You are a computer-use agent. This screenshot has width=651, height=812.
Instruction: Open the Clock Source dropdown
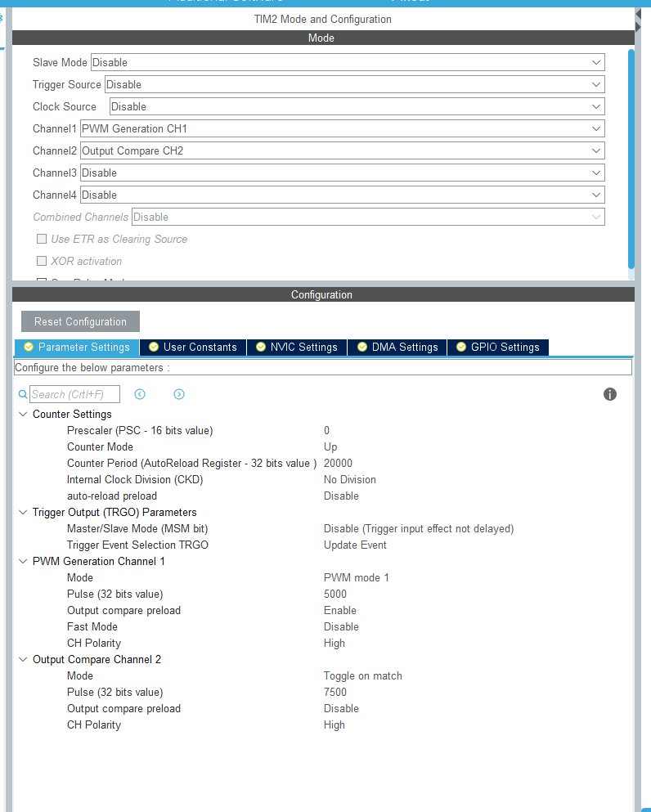pyautogui.click(x=357, y=106)
